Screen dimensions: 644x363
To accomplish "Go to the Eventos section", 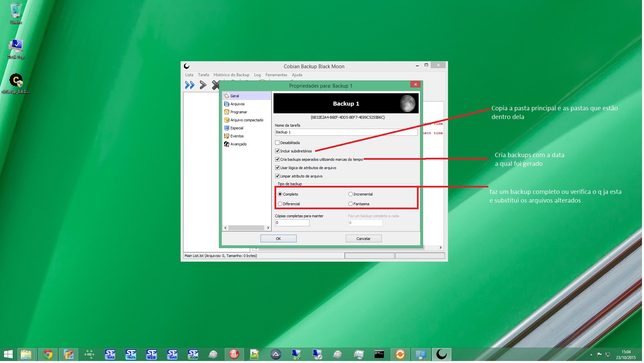I will click(x=237, y=136).
